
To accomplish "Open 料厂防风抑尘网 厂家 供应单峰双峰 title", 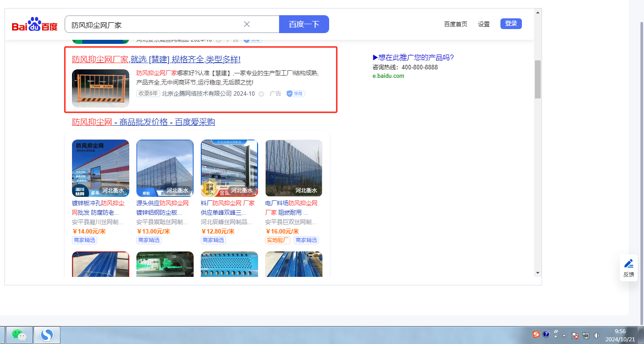I will tap(228, 208).
